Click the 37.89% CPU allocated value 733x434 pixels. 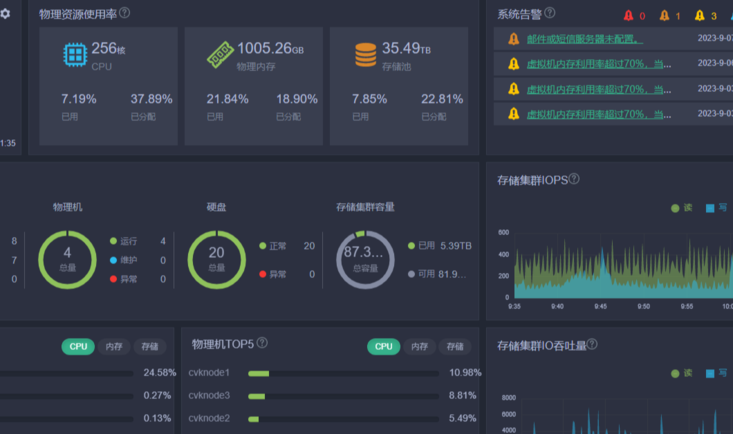tap(151, 99)
